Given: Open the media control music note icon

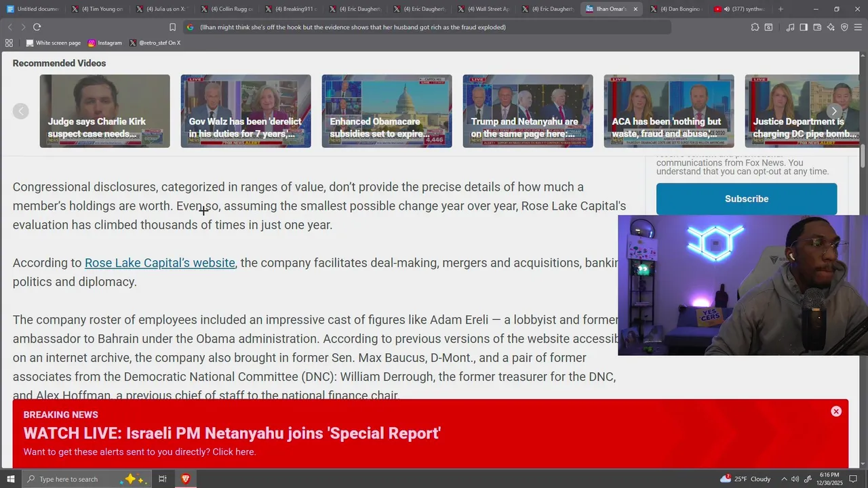Looking at the screenshot, I should (790, 27).
